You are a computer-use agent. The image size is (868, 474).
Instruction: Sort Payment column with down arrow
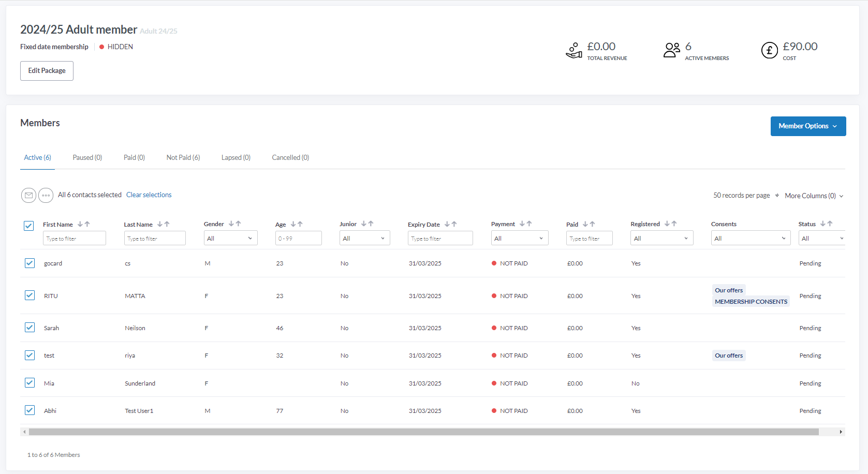(522, 224)
